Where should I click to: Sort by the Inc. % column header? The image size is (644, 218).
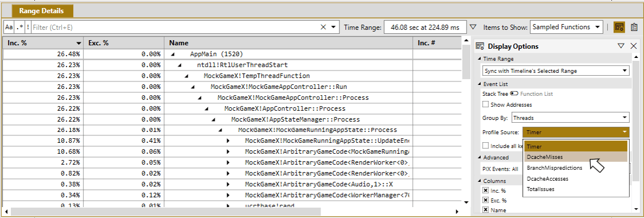point(43,43)
